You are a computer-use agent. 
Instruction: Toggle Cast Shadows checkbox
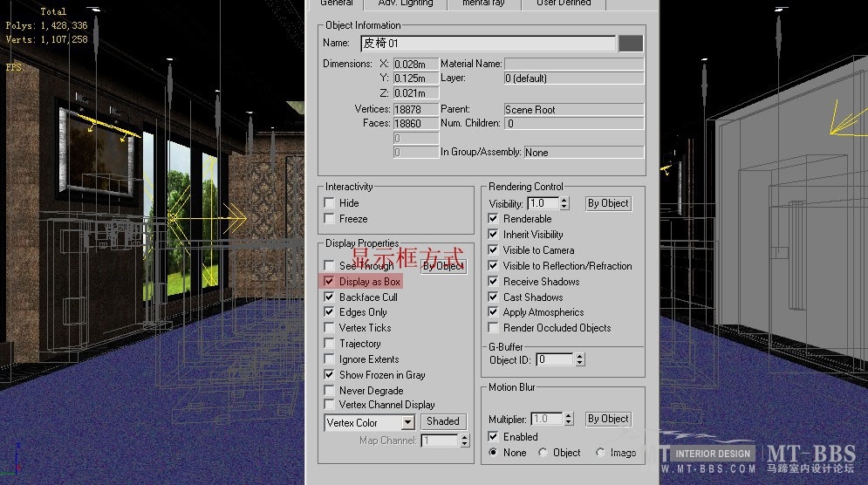click(x=494, y=297)
